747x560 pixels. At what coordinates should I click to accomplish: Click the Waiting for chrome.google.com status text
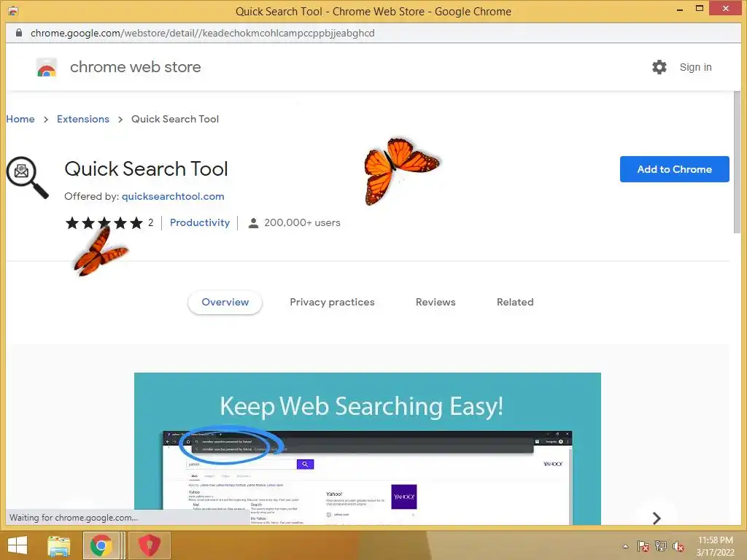tap(74, 518)
